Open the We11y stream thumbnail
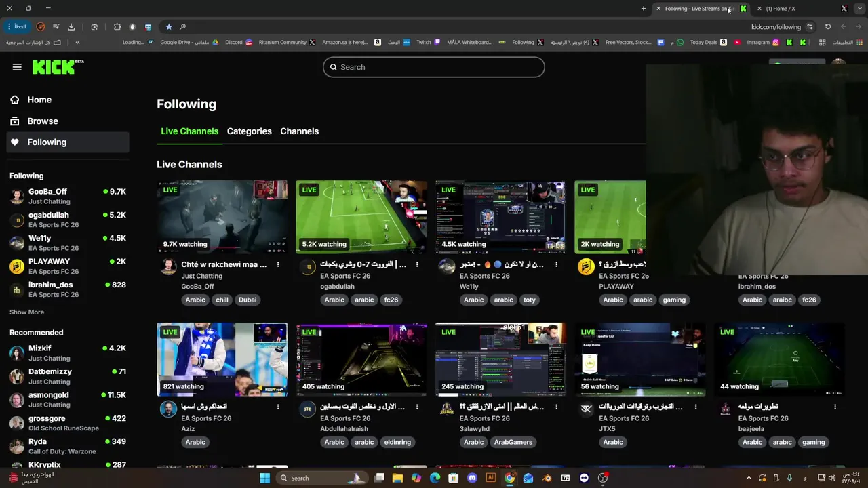The image size is (868, 488). (500, 217)
